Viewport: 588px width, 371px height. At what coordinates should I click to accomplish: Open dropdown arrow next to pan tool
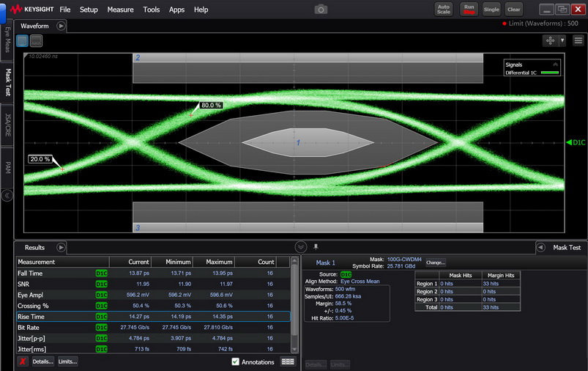click(x=562, y=40)
